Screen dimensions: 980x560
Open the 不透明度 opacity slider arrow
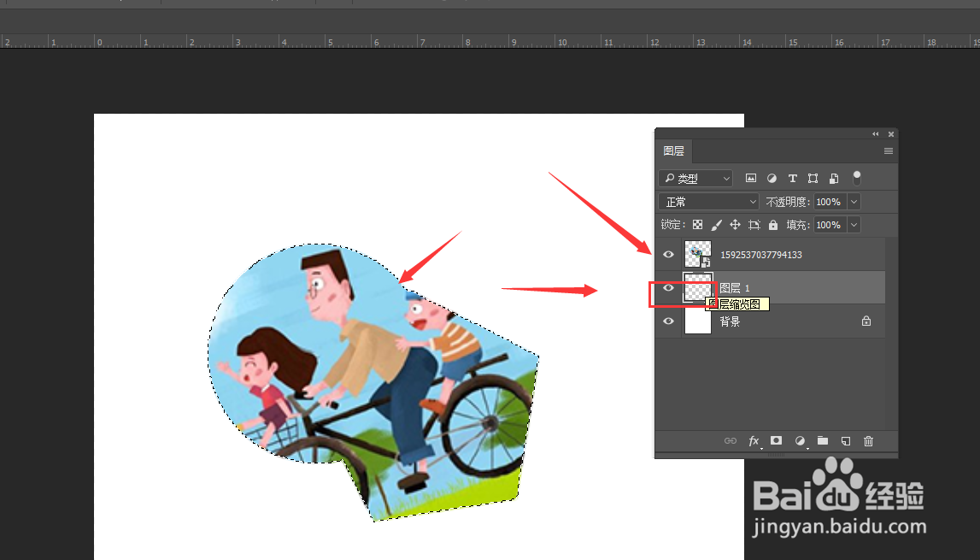pos(854,202)
